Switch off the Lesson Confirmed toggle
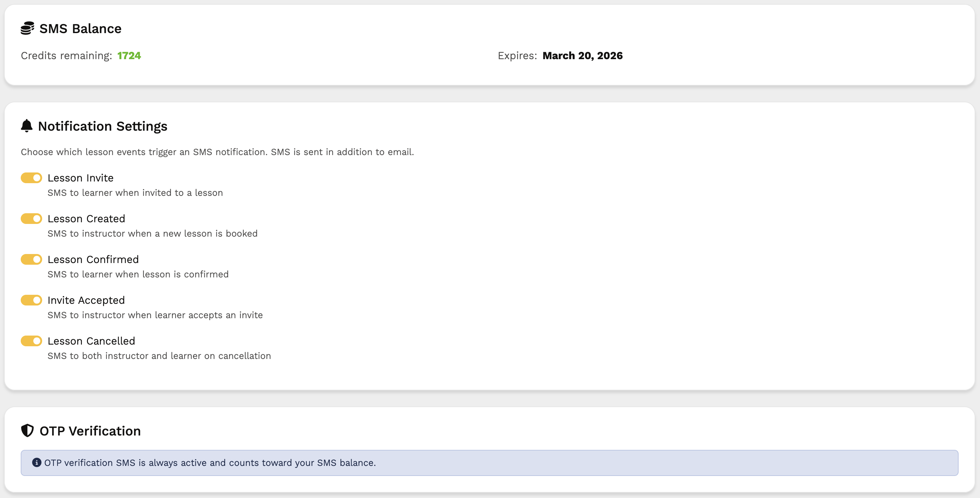The height and width of the screenshot is (498, 980). (x=31, y=259)
